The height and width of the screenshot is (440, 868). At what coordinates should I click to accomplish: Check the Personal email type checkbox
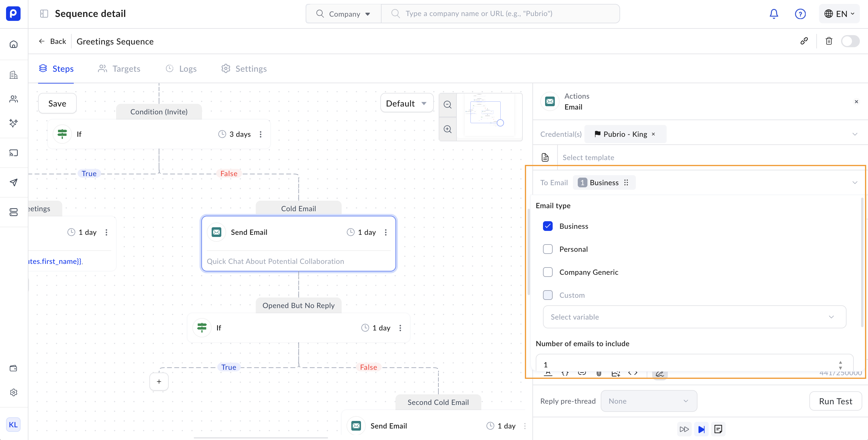coord(548,249)
